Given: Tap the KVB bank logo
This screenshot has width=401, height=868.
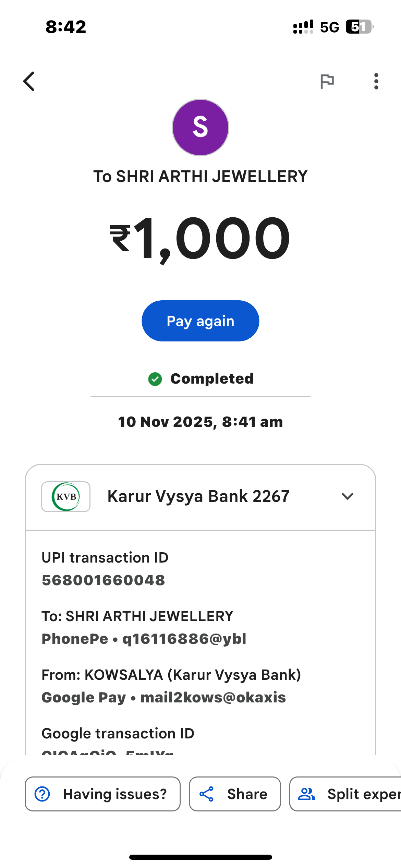Looking at the screenshot, I should [x=66, y=497].
